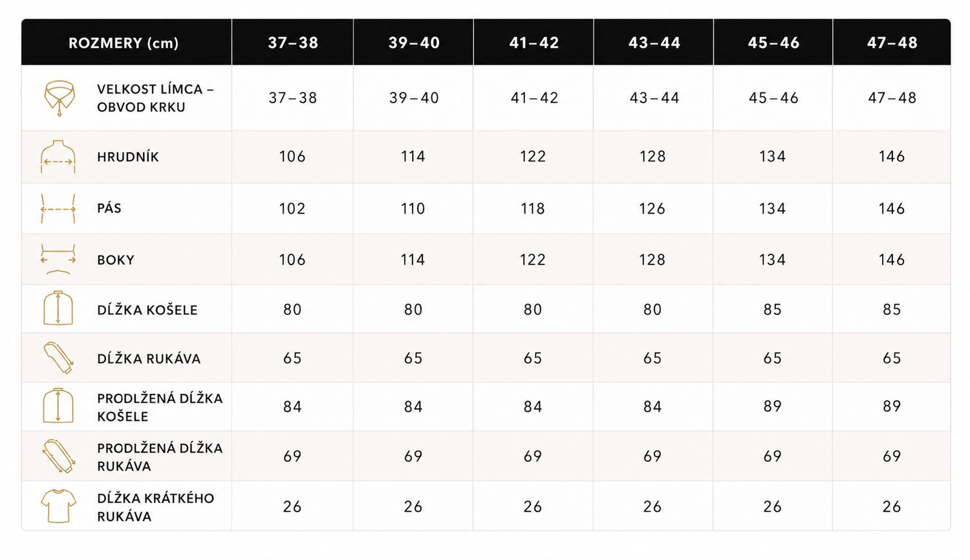The image size is (970, 560).
Task: Select the 37–38 column header
Action: pos(293,43)
